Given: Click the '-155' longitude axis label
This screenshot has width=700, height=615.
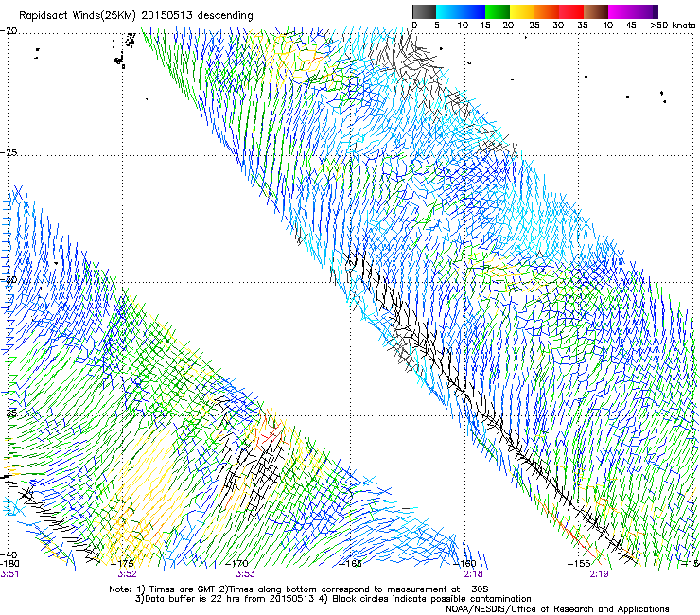Looking at the screenshot, I should [579, 564].
